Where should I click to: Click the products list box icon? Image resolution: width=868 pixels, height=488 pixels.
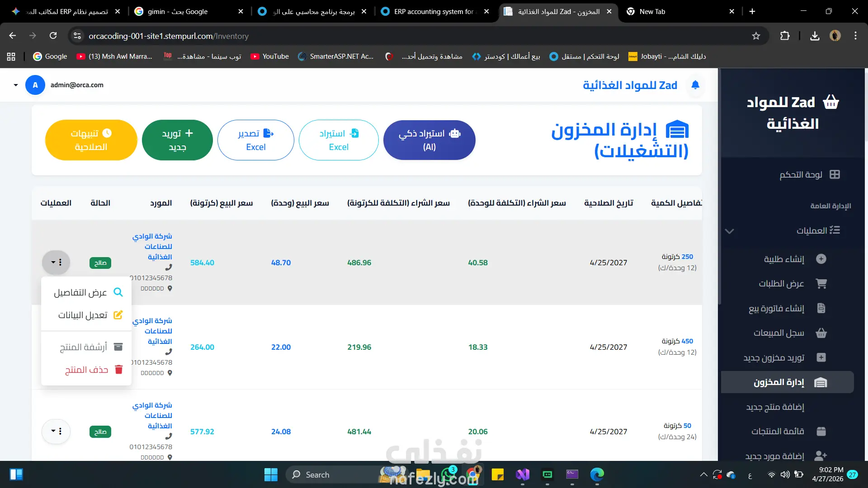(821, 432)
